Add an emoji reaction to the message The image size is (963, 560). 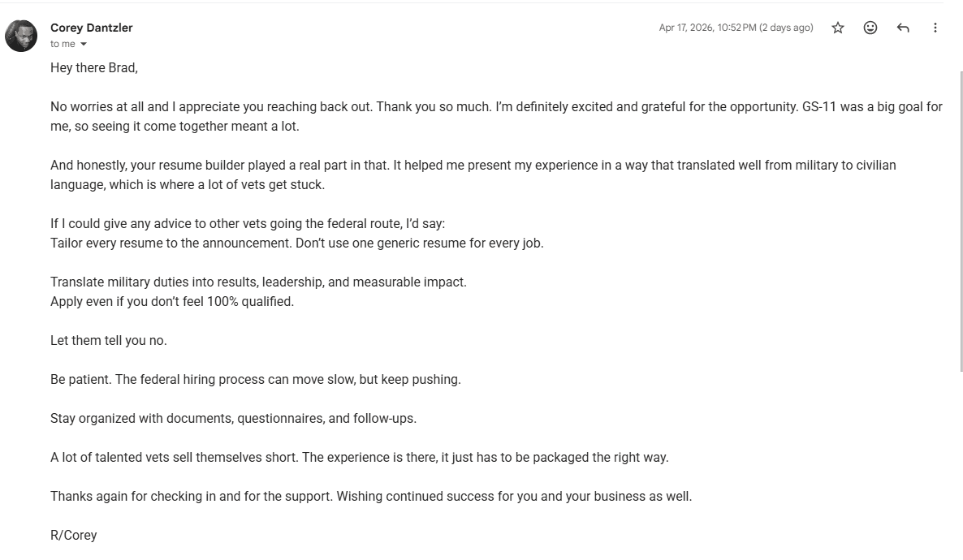pyautogui.click(x=870, y=28)
